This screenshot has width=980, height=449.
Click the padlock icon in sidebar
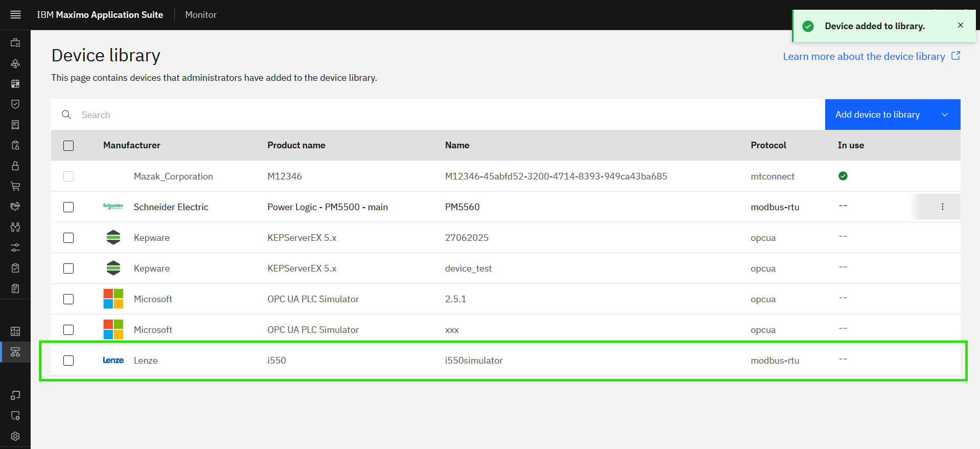click(x=15, y=166)
